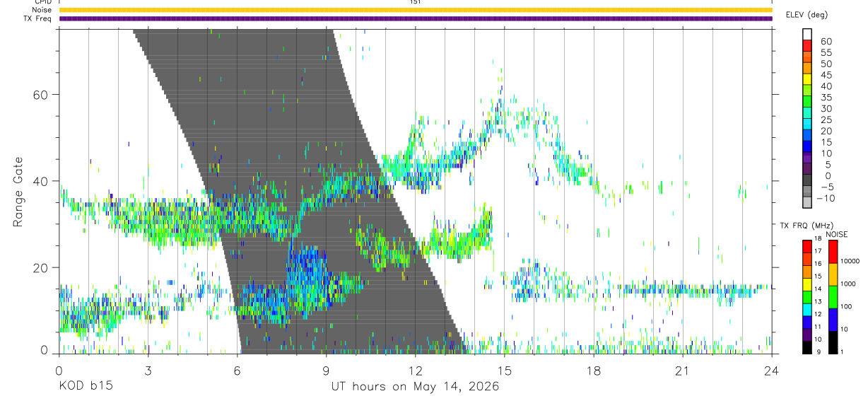Click the '1' label at the NOISE scale bottom
Image resolution: width=868 pixels, height=401 pixels.
pyautogui.click(x=842, y=351)
